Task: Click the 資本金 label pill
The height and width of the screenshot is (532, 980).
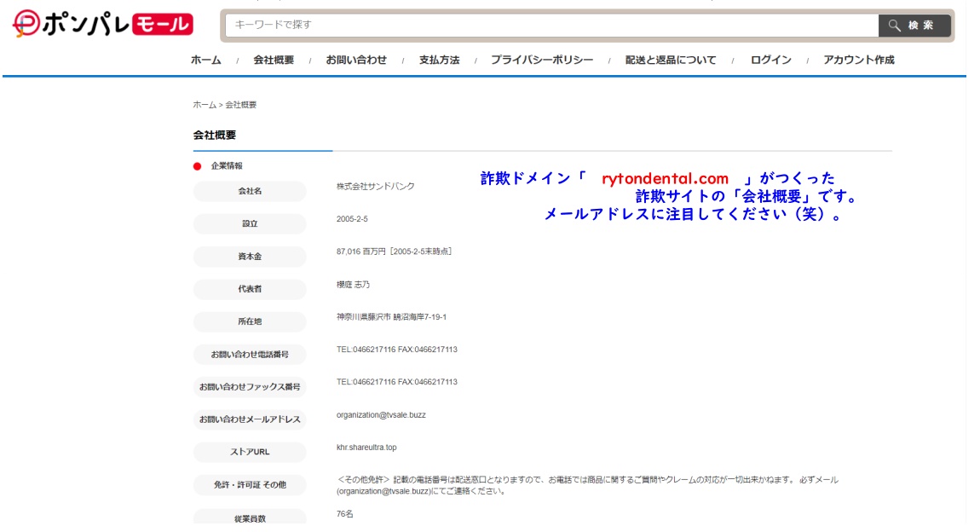Action: (x=250, y=257)
